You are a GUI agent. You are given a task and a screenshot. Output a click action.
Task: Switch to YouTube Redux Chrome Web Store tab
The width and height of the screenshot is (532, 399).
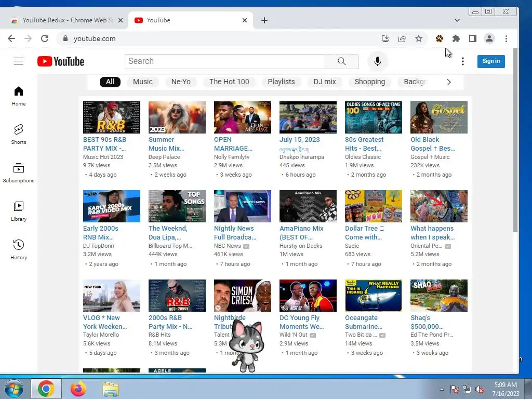tap(66, 20)
